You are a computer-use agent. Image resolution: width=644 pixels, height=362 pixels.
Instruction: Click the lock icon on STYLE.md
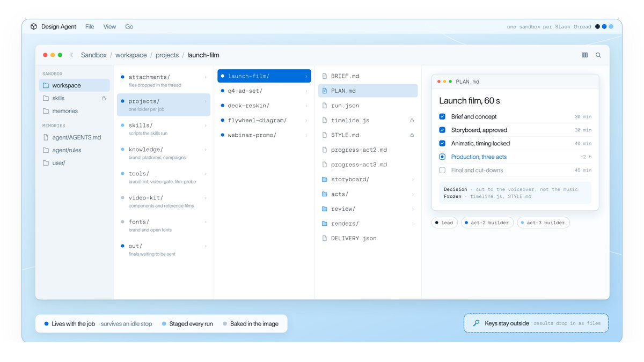[412, 135]
